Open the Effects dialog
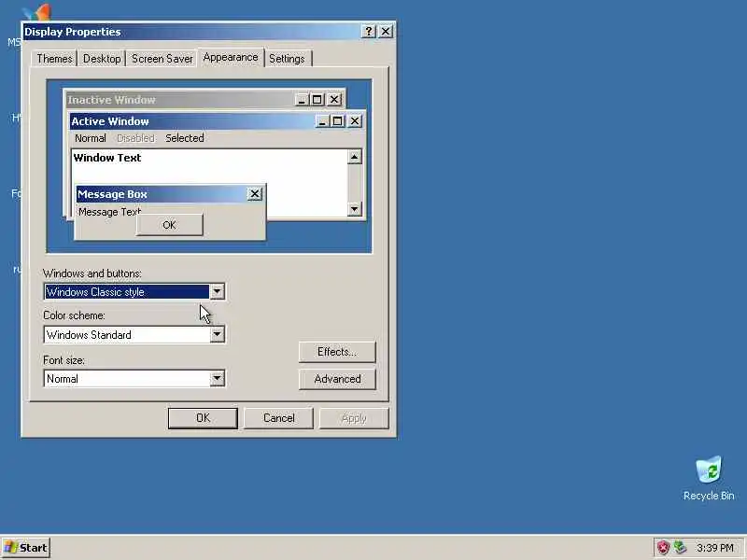The height and width of the screenshot is (560, 747). click(x=337, y=352)
